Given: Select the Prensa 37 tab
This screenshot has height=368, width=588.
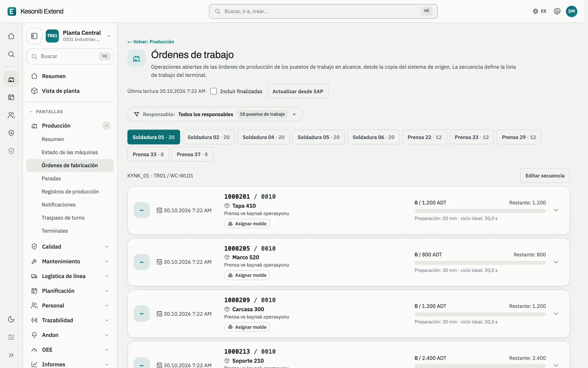Looking at the screenshot, I should point(192,154).
